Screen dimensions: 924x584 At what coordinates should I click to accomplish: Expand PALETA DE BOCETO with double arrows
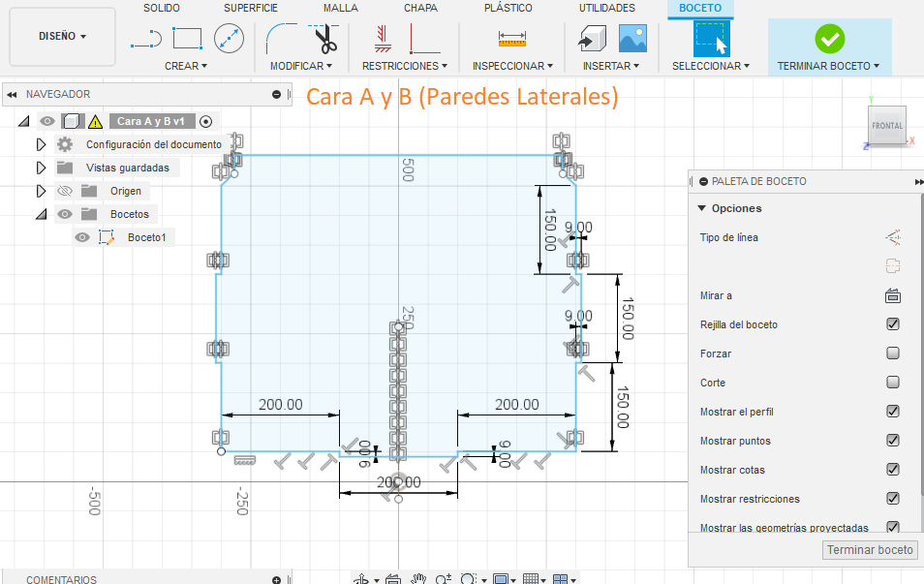[919, 182]
